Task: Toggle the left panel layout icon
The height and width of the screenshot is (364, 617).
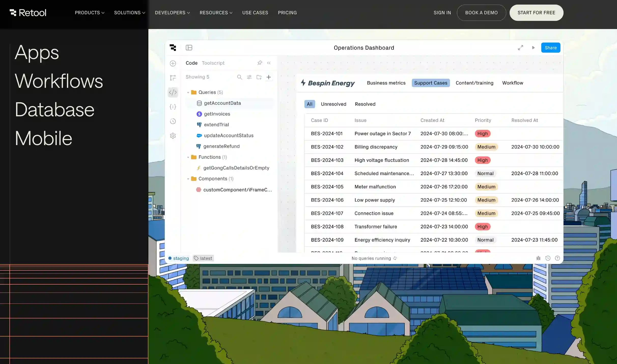Action: (189, 48)
